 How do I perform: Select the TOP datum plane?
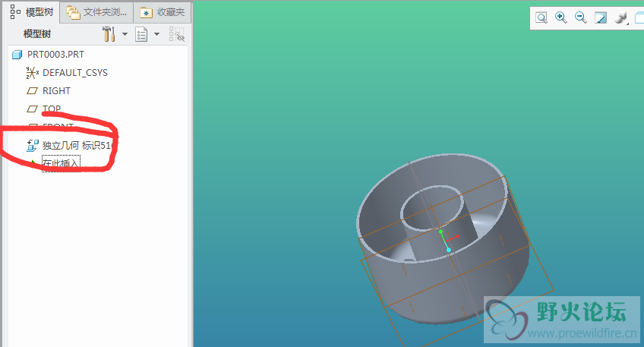[52, 109]
